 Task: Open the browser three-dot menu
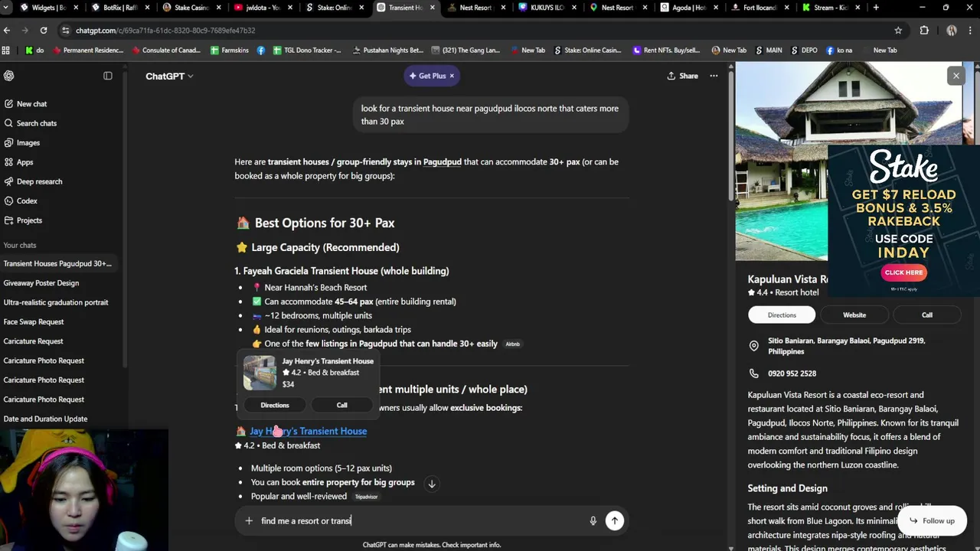pyautogui.click(x=971, y=31)
